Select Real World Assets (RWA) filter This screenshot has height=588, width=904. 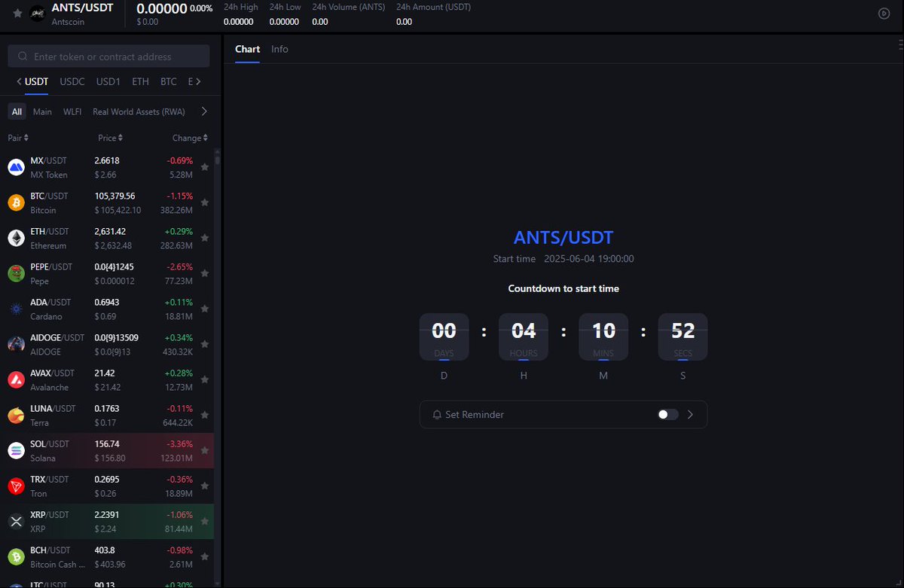[x=139, y=111]
